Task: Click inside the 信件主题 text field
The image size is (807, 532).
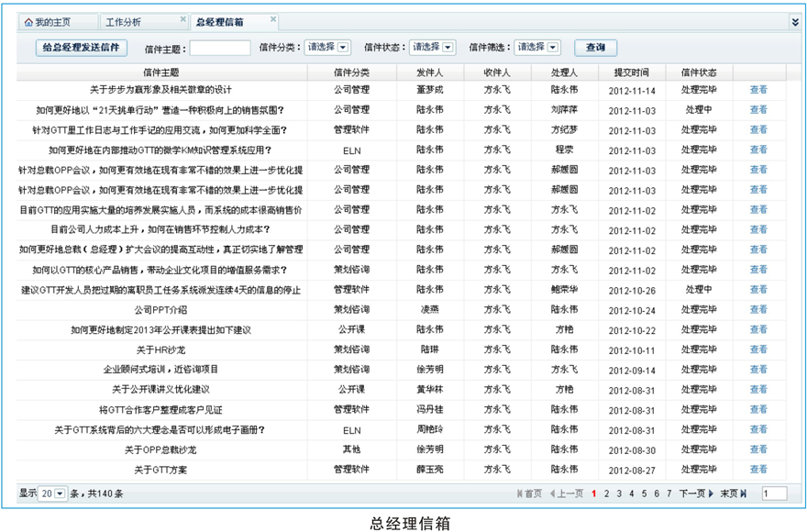Action: pos(219,48)
